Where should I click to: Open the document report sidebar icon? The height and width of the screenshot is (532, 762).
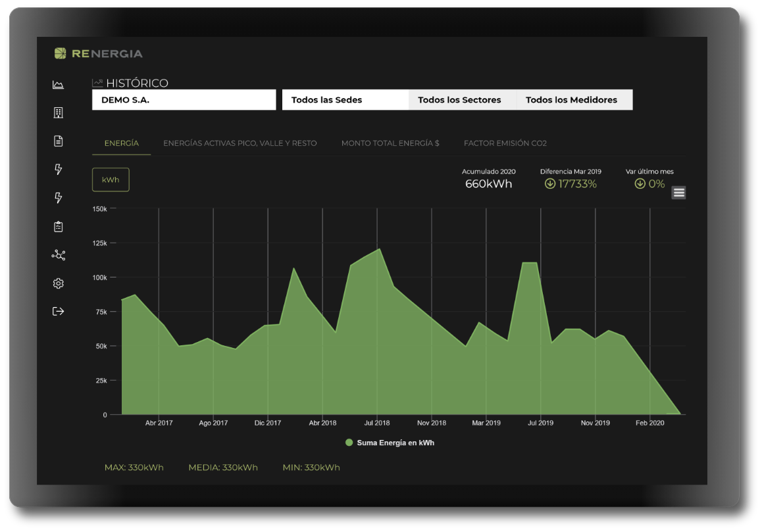pos(58,141)
